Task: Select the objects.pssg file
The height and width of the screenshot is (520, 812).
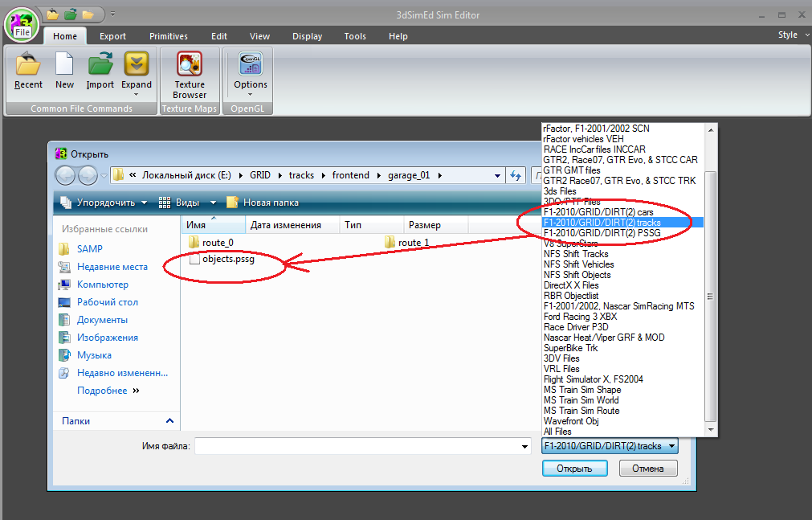Action: [222, 260]
